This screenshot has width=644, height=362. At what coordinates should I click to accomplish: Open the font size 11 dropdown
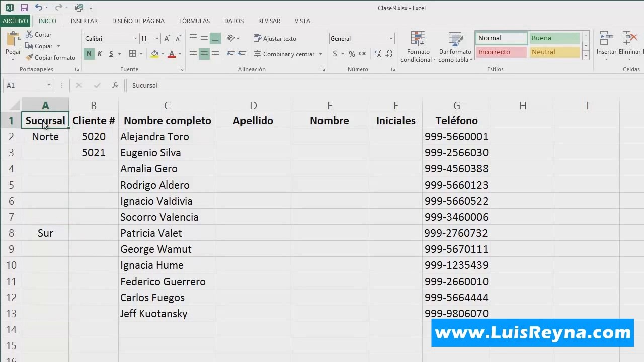(x=157, y=39)
